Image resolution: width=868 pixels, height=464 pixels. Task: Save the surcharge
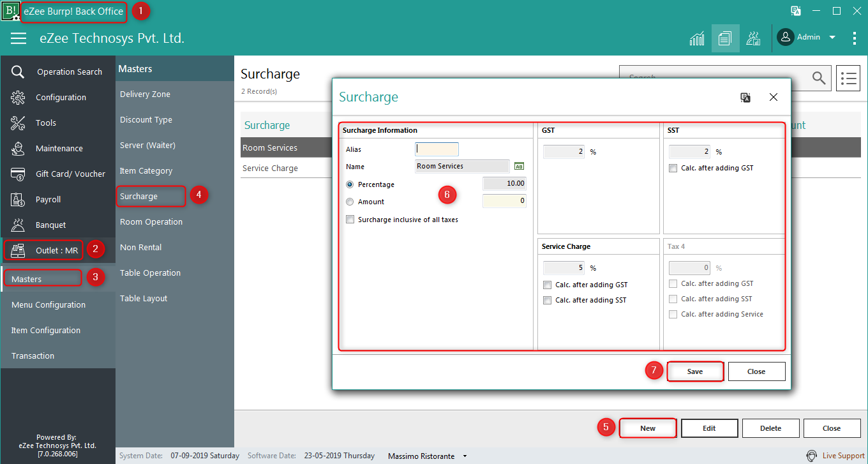[695, 371]
